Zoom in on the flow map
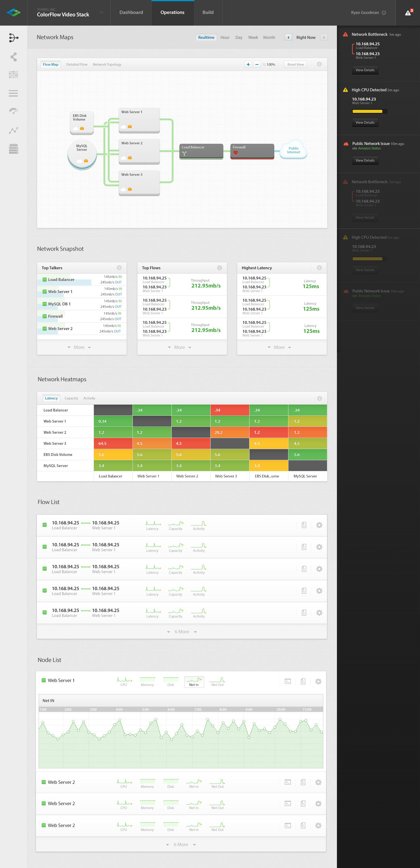Viewport: 420px width, 868px height. coord(248,64)
